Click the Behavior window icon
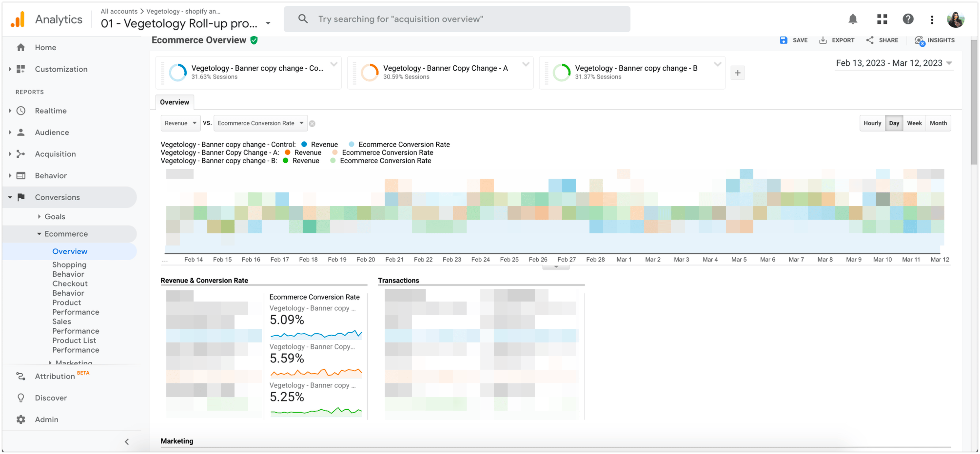The width and height of the screenshot is (980, 454). [x=21, y=176]
